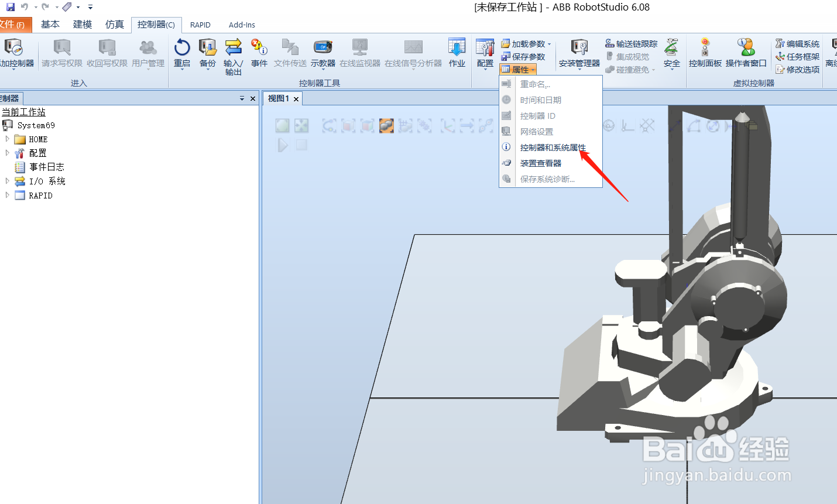Open the quick access toolbar customize dropdown
Image resolution: width=837 pixels, height=504 pixels.
(x=90, y=7)
